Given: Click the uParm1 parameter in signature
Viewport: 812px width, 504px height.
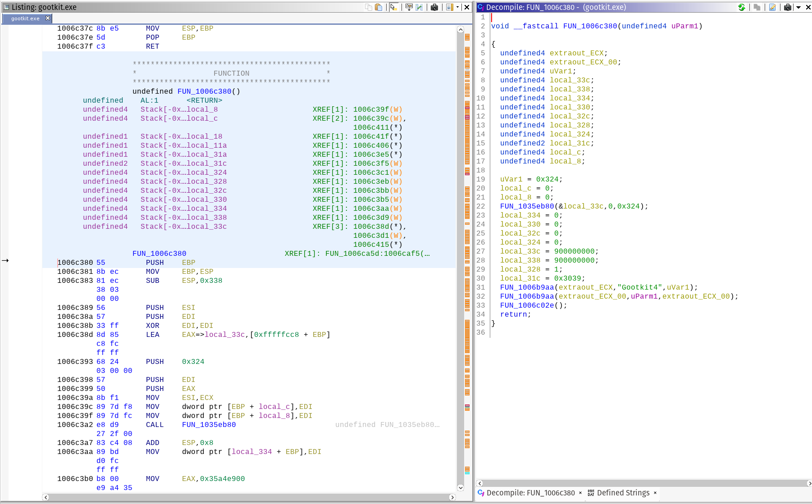Looking at the screenshot, I should (x=684, y=26).
